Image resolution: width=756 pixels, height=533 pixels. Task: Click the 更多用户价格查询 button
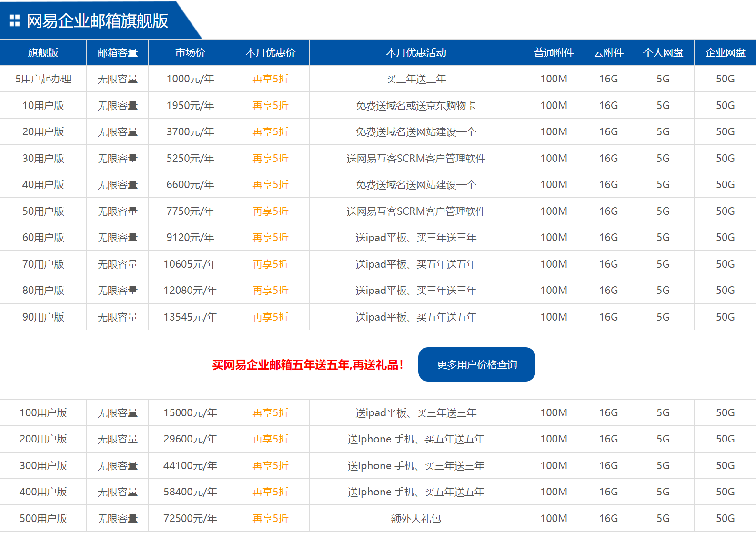click(x=476, y=364)
